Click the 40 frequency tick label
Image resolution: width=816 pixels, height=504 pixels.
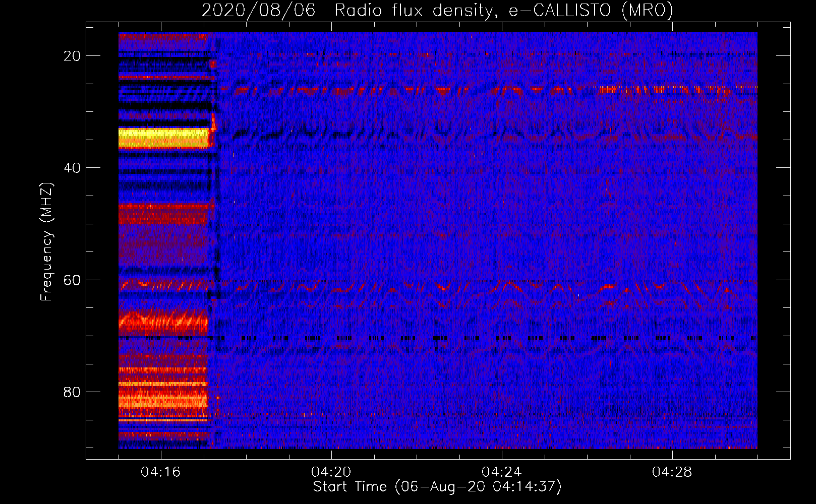72,168
